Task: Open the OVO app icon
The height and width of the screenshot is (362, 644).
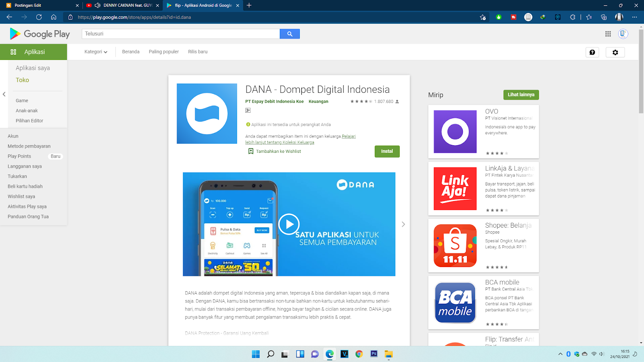Action: point(455,132)
